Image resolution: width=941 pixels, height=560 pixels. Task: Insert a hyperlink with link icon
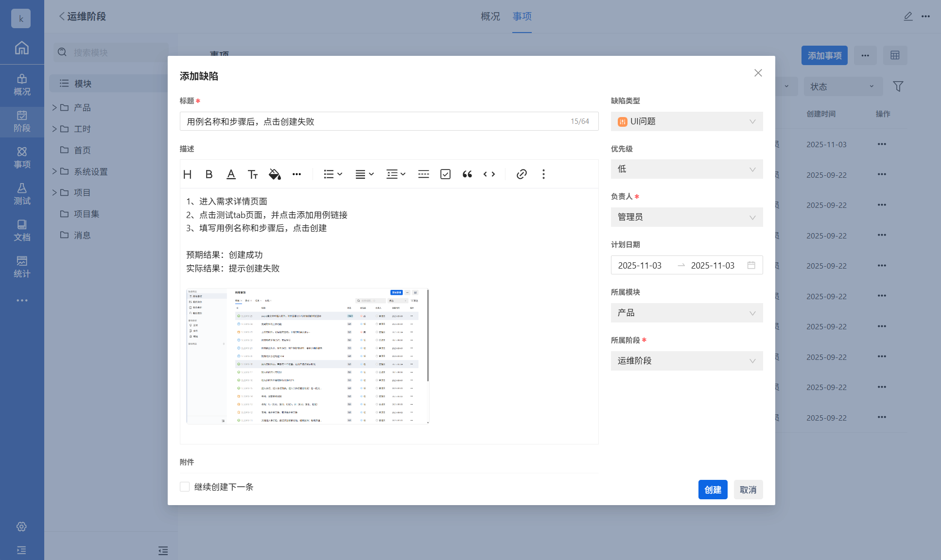pos(522,174)
